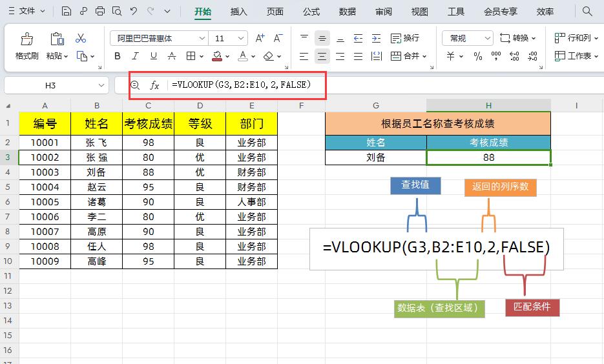The height and width of the screenshot is (364, 604).
Task: Click the Undo arrow icon
Action: 134,11
